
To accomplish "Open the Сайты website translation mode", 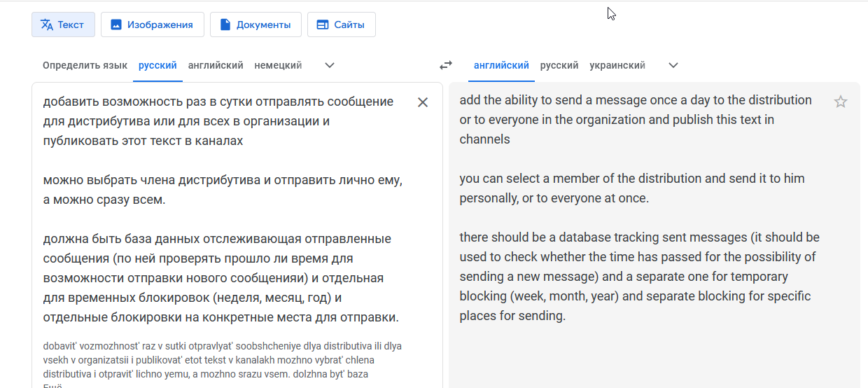I will (x=341, y=25).
